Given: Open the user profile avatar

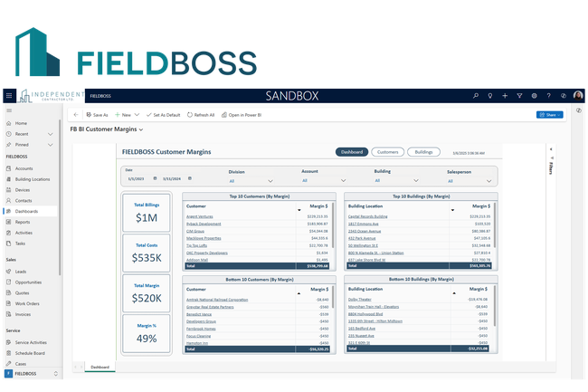Looking at the screenshot, I should pyautogui.click(x=578, y=96).
